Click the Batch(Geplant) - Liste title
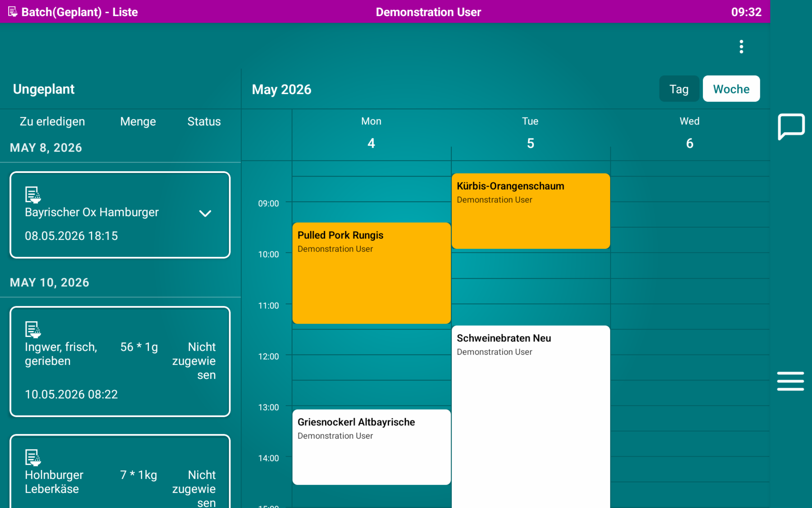 80,12
